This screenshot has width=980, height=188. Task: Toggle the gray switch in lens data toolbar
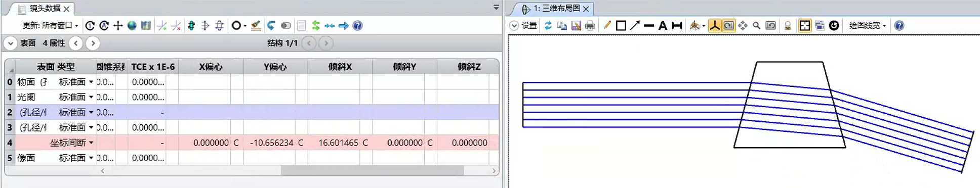pyautogui.click(x=286, y=25)
